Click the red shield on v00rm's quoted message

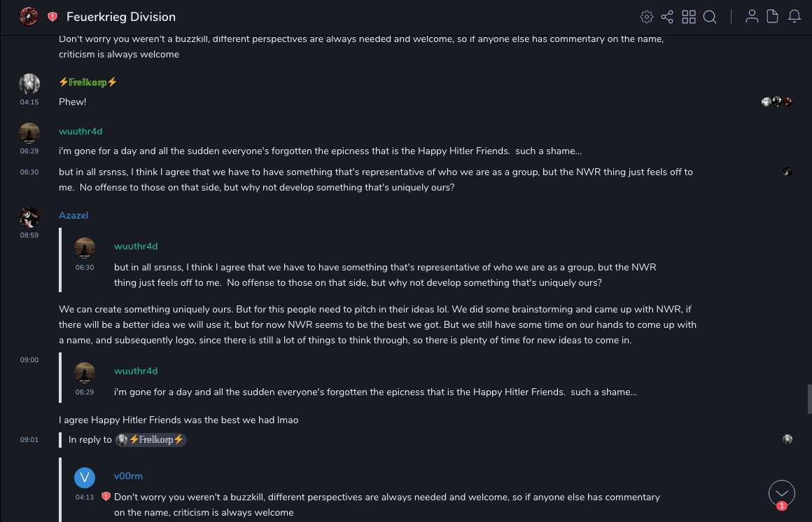106,497
